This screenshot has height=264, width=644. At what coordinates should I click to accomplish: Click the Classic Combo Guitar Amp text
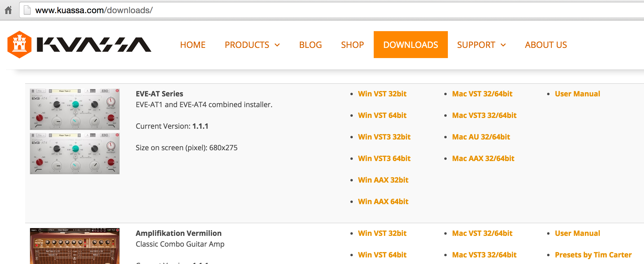coord(180,244)
